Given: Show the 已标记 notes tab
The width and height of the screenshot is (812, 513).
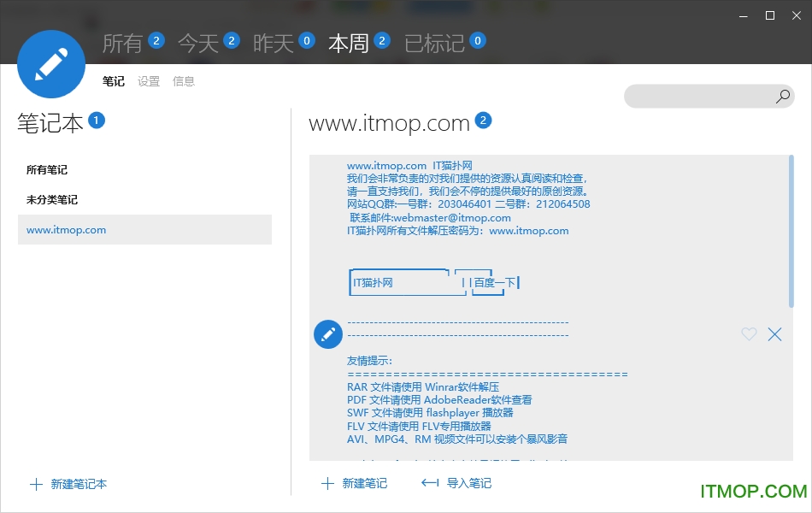Looking at the screenshot, I should (433, 44).
